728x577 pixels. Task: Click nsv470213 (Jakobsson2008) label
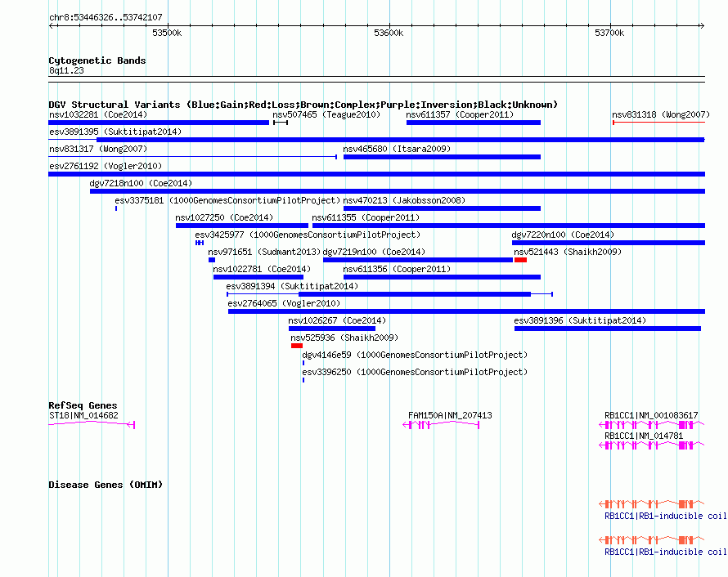404,200
